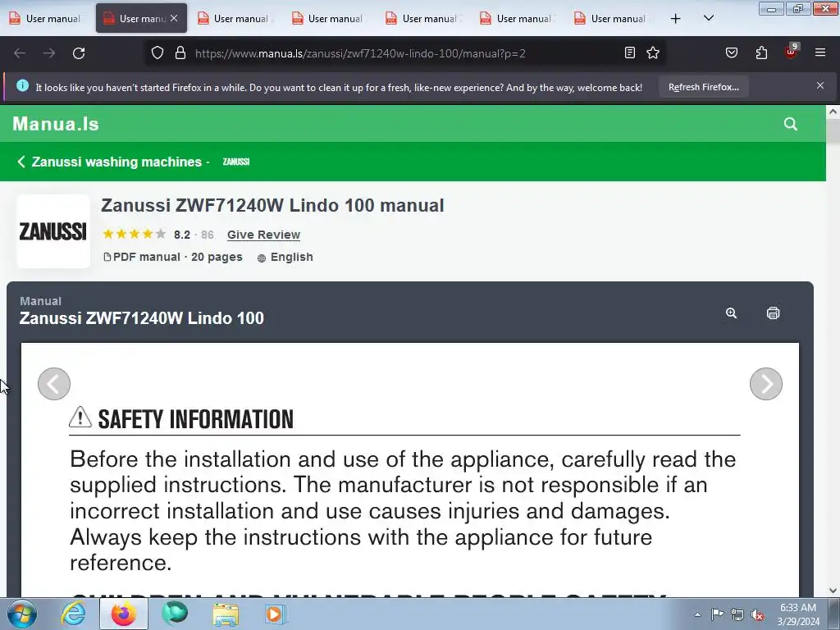840x630 pixels.
Task: Dismiss the Firefox notification bar
Action: 820,85
